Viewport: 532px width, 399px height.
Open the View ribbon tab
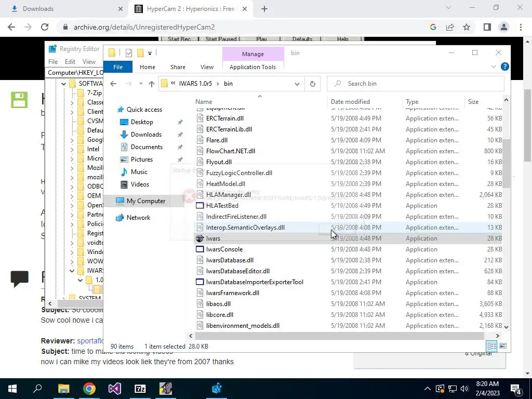coord(207,67)
